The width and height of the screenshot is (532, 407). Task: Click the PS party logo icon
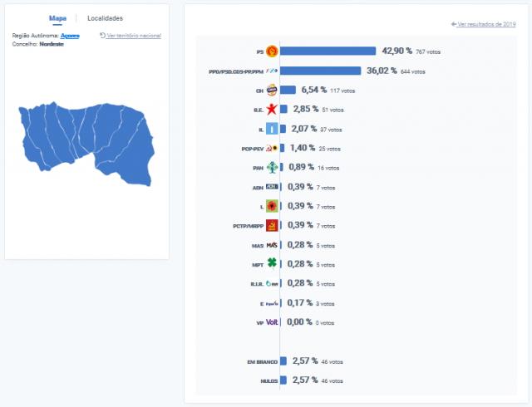[x=271, y=51]
